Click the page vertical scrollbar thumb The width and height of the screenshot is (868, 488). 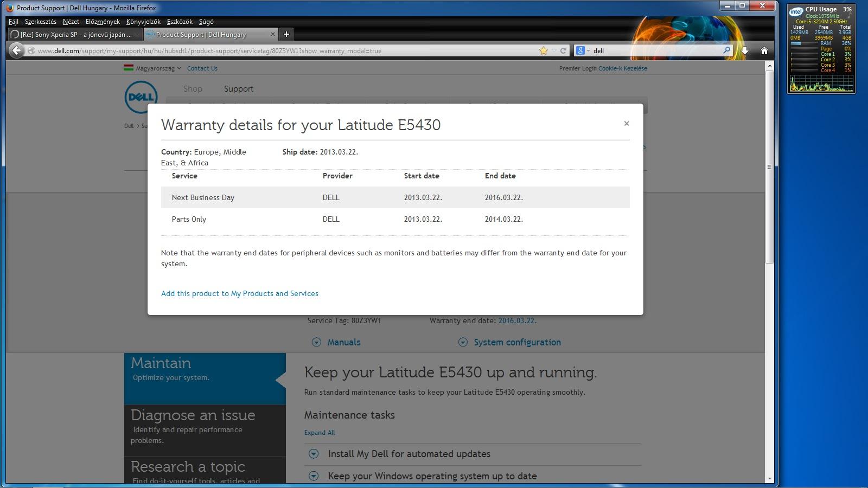click(769, 167)
